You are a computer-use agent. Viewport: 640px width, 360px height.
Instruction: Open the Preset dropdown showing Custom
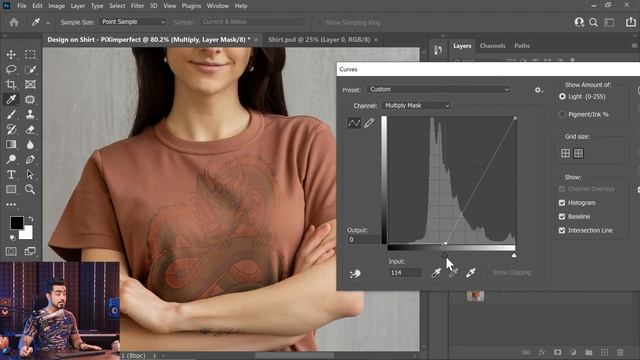pyautogui.click(x=439, y=89)
